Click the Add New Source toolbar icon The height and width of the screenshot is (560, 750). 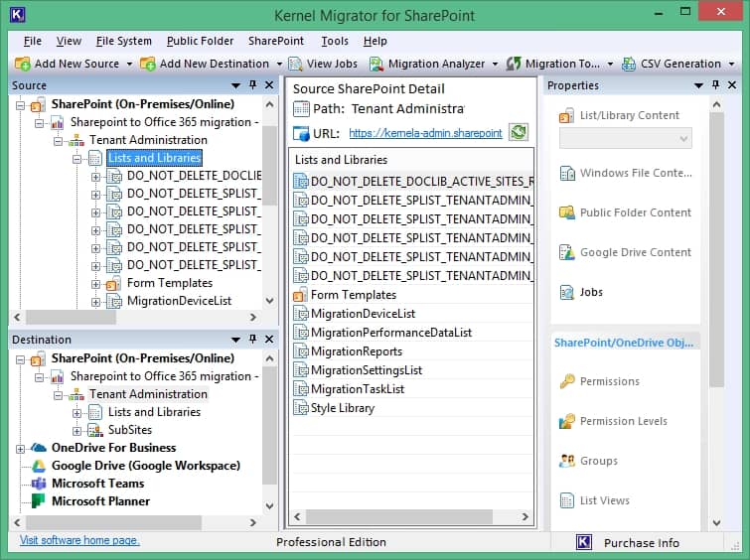[23, 64]
